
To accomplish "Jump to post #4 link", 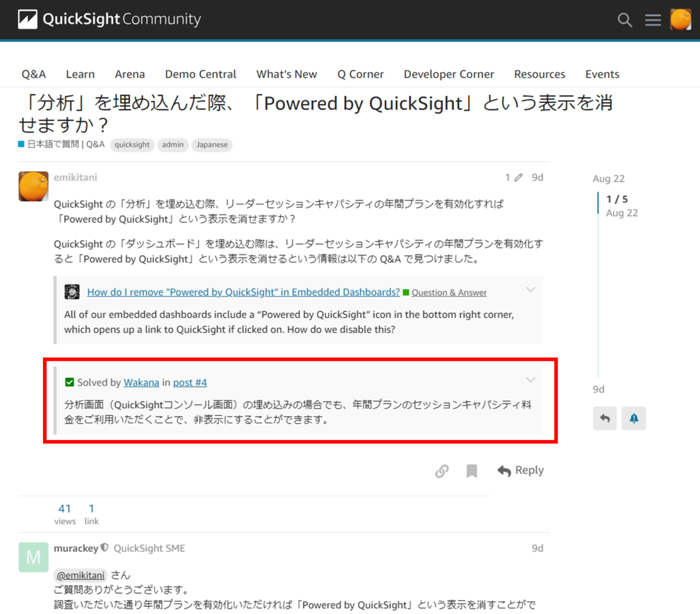I will pyautogui.click(x=190, y=382).
